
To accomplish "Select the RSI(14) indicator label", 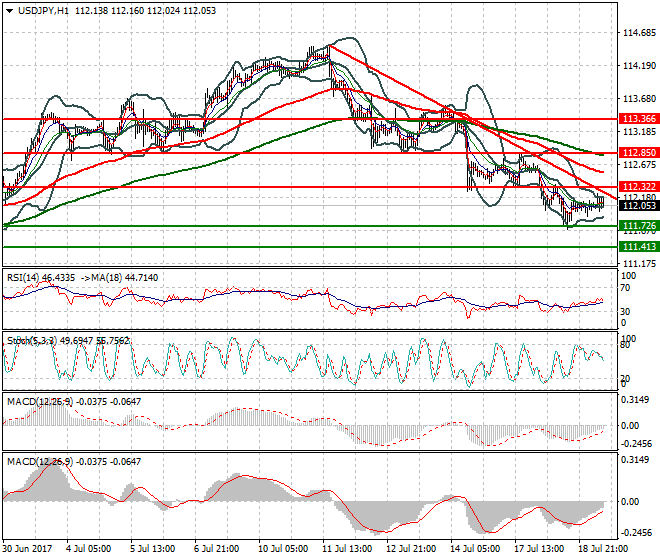I will click(23, 278).
